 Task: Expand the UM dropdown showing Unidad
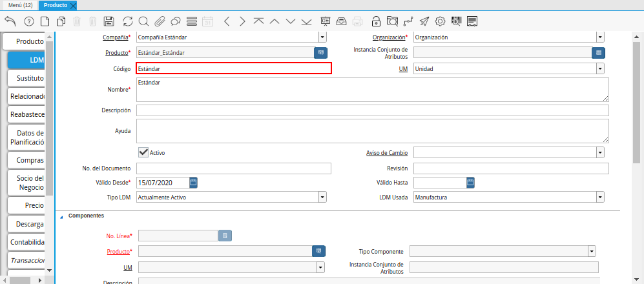(x=600, y=68)
